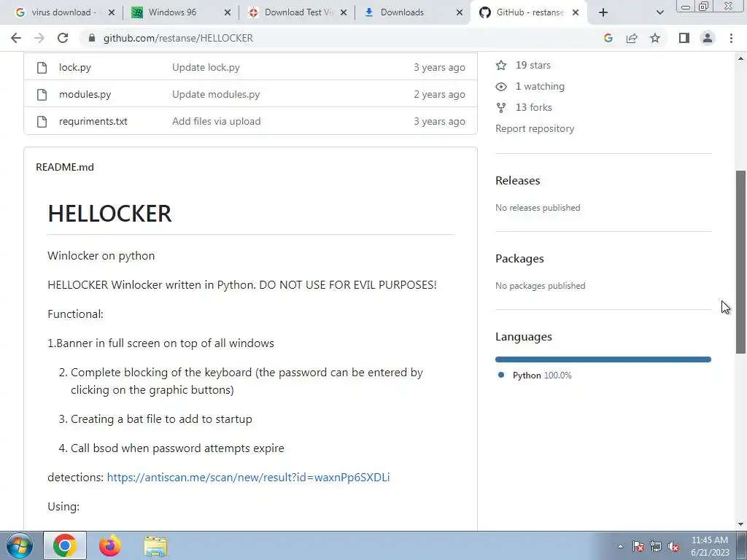Screen dimensions: 747x560
Task: Close the Downloads tab
Action: pos(460,12)
